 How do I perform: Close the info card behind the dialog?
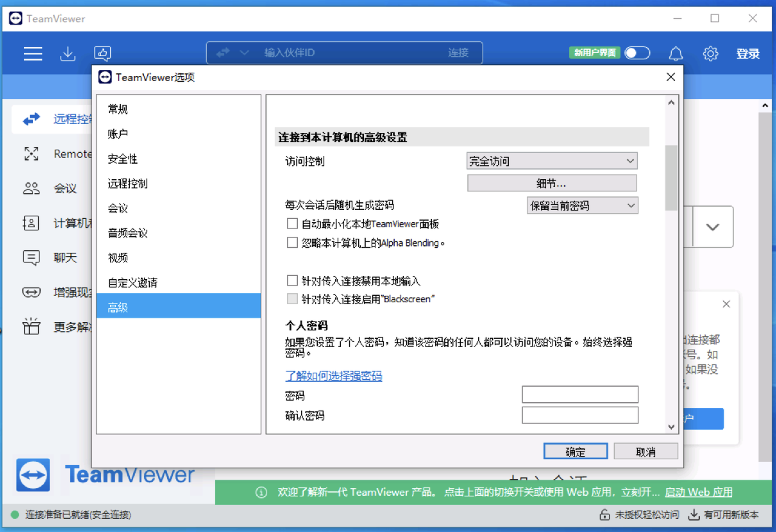[x=726, y=304]
